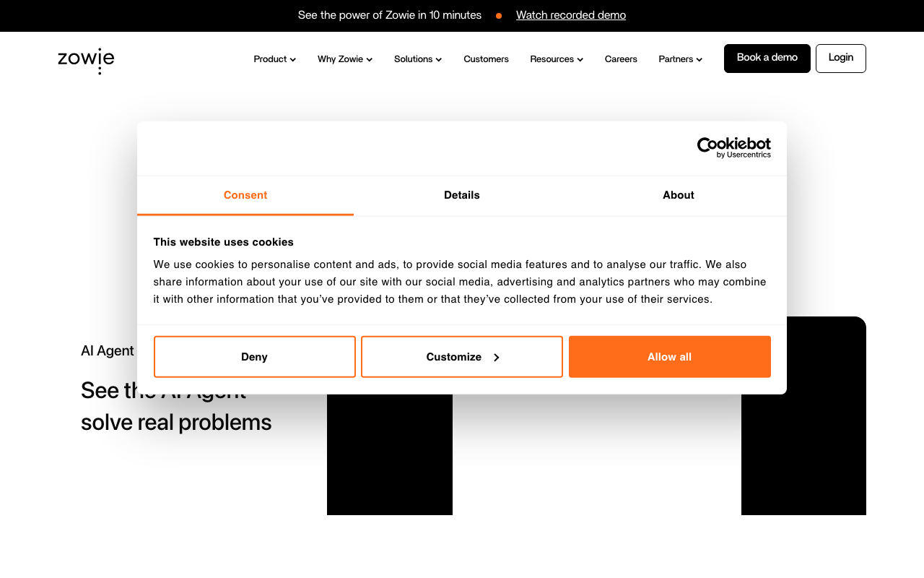The height and width of the screenshot is (578, 924).
Task: Click the orange dot in announcement bar
Action: (x=499, y=15)
